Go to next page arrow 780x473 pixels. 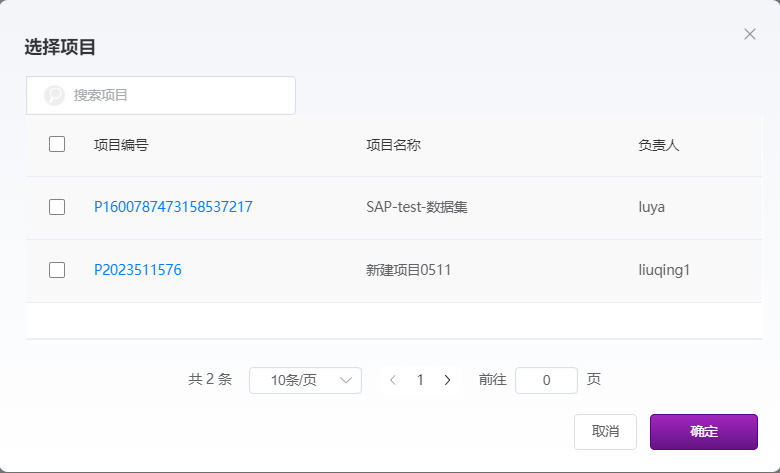coord(447,380)
